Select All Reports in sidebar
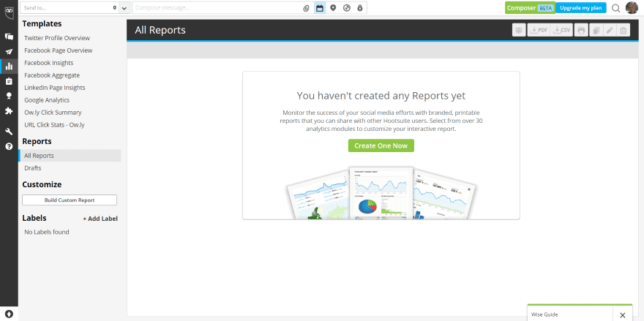 pos(70,156)
